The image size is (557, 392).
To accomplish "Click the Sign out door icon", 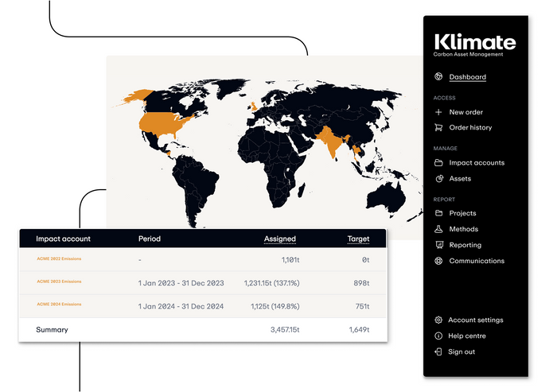I will click(438, 351).
